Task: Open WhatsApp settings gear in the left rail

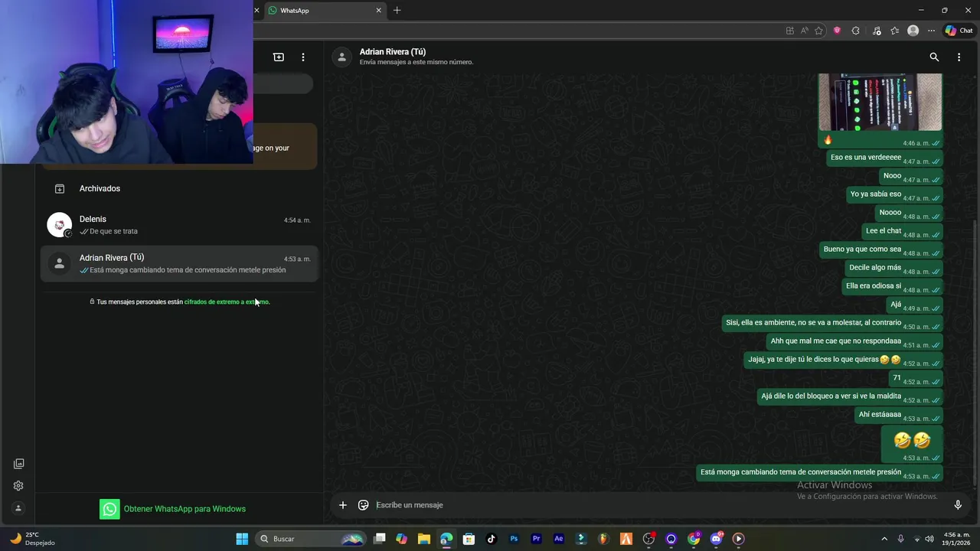Action: [x=18, y=486]
